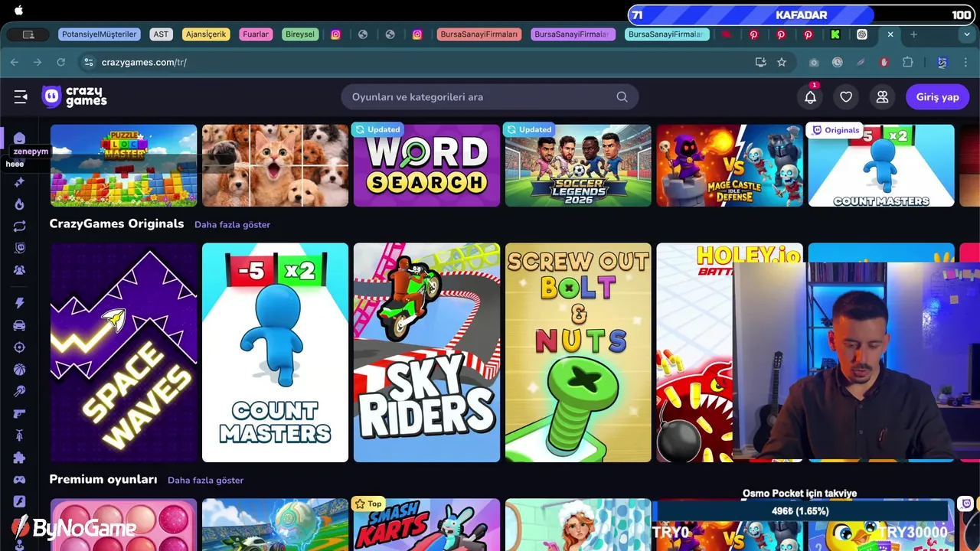The height and width of the screenshot is (551, 980).
Task: Open the AST tab group
Action: click(x=161, y=34)
